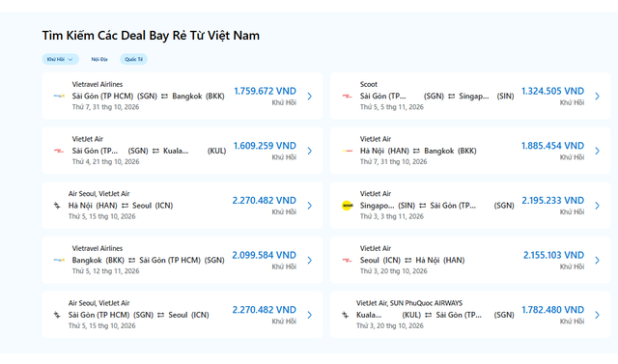Click round-trip arrows icon between Sài Gòn and Kuala Lumpur

pyautogui.click(x=155, y=151)
